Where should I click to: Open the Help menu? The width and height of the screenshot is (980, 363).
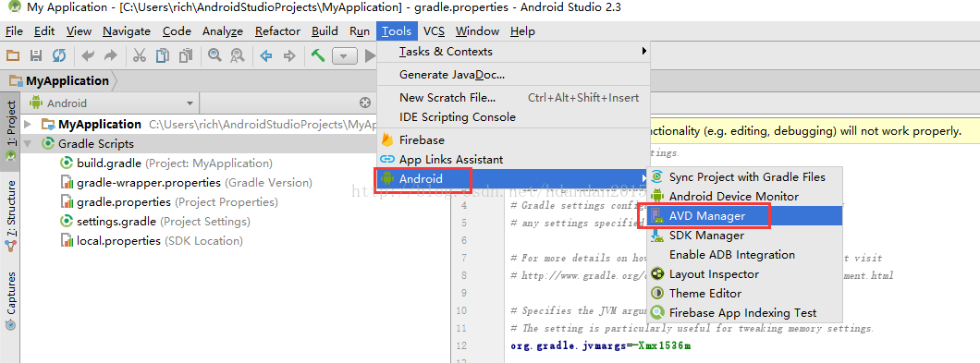coord(522,31)
